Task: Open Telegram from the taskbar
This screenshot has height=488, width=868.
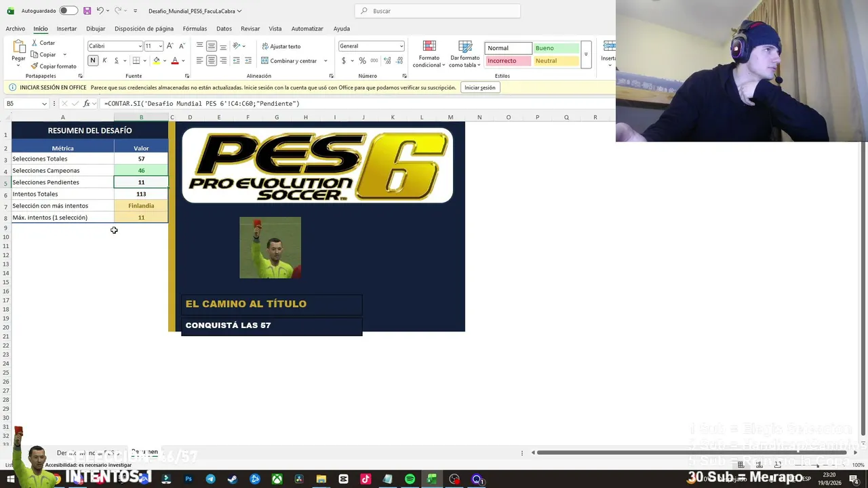Action: point(210,479)
